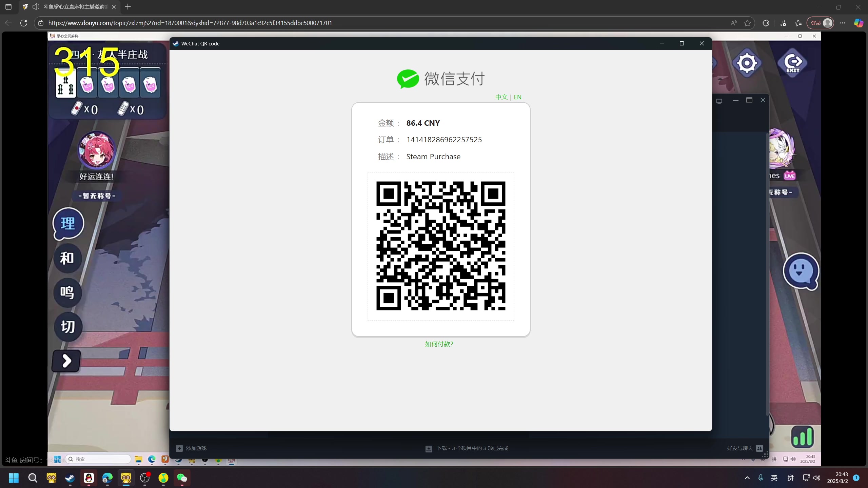Refresh the Douyu page

[x=24, y=23]
